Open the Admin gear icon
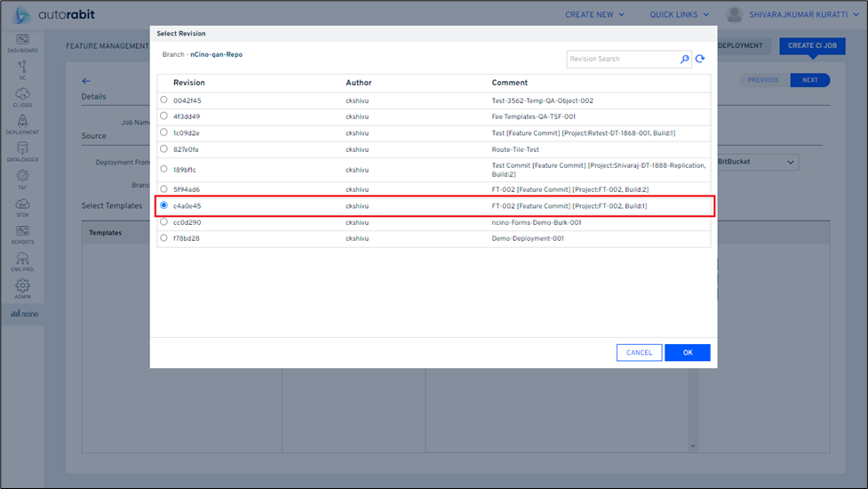The image size is (868, 489). coord(22,288)
